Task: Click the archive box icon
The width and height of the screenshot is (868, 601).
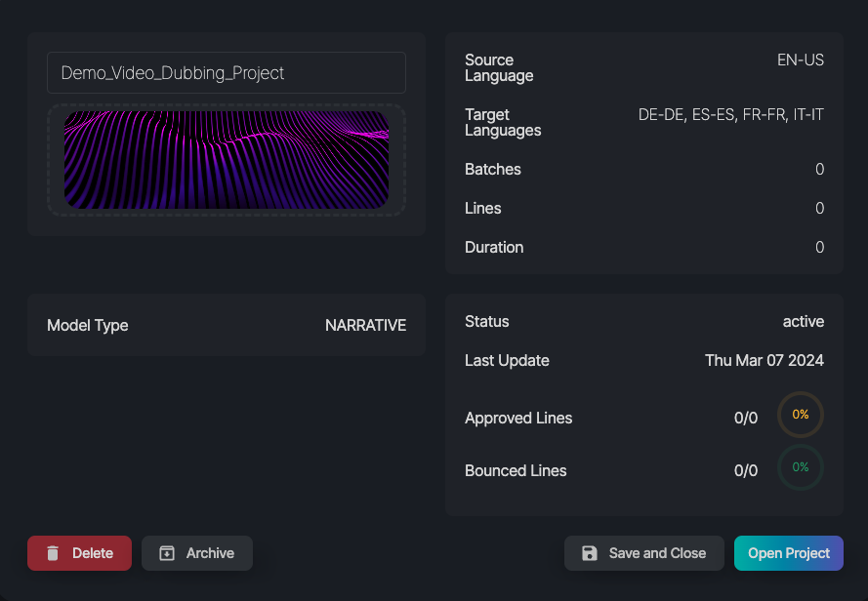Action: (x=167, y=553)
